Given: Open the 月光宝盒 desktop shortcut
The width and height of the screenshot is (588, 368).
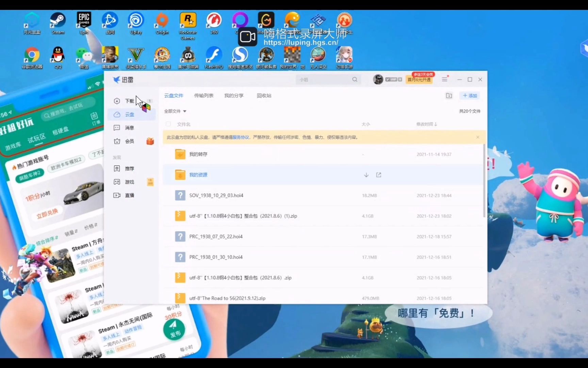Looking at the screenshot, I should click(32, 24).
